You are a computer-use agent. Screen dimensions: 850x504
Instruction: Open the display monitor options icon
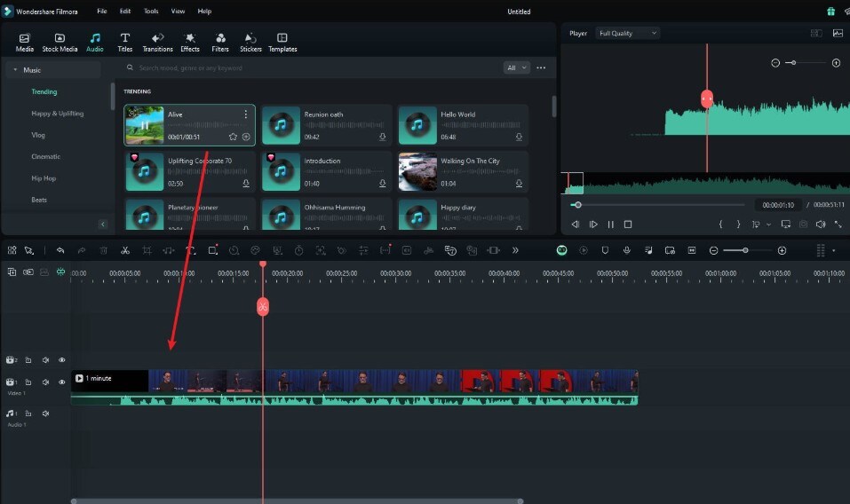785,224
